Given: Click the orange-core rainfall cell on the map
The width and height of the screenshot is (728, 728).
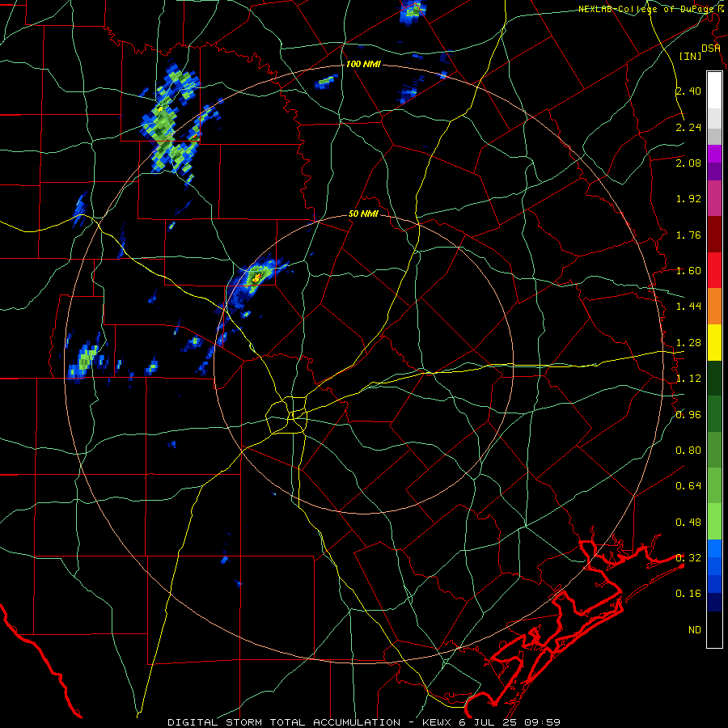Looking at the screenshot, I should 256,278.
